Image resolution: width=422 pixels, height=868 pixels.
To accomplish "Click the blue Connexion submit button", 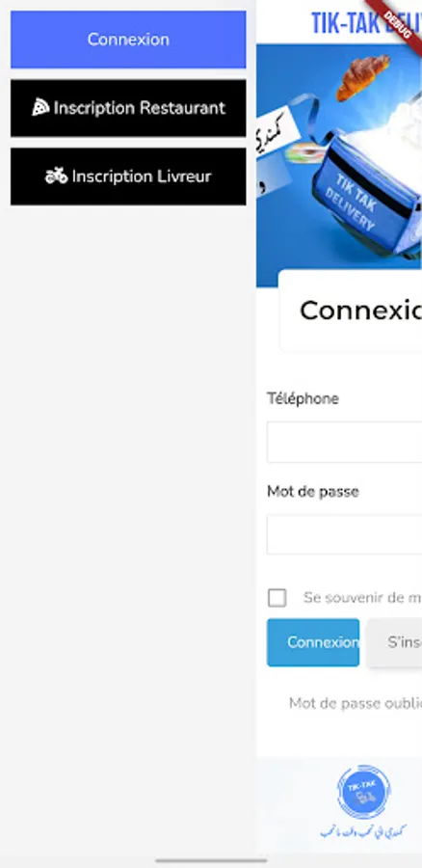I will [x=313, y=642].
